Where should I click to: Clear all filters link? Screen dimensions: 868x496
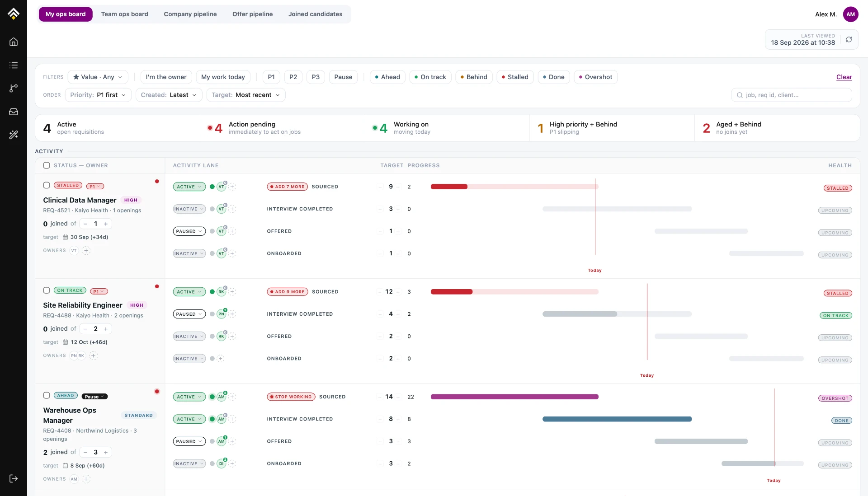pyautogui.click(x=844, y=77)
